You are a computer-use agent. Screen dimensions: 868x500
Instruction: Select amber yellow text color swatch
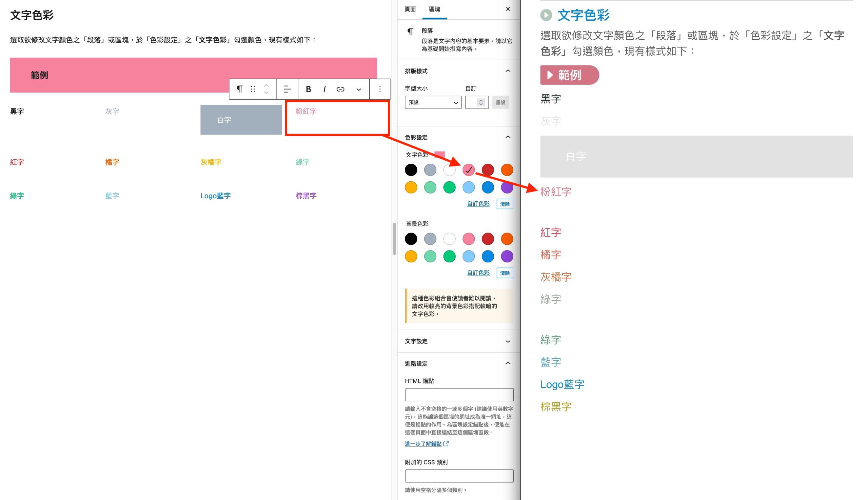coord(411,187)
